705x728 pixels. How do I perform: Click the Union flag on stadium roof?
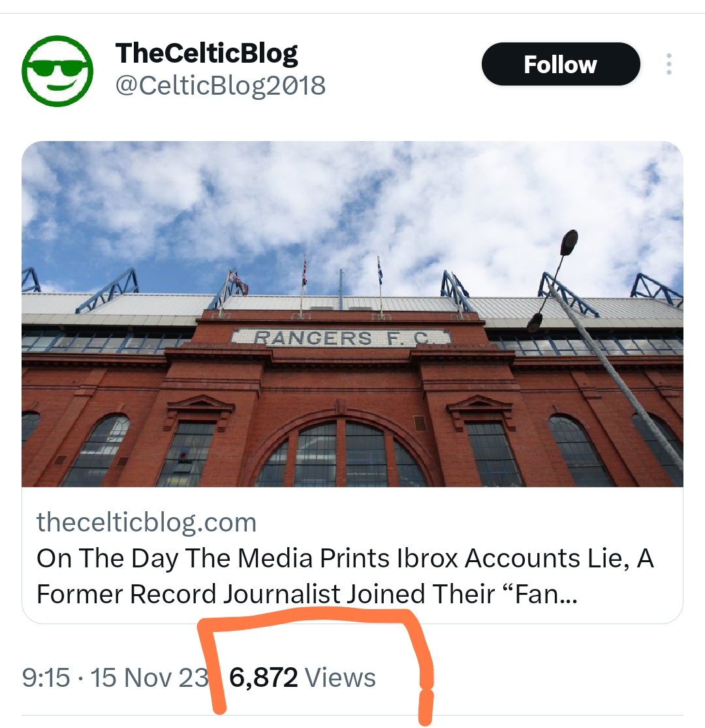(x=305, y=272)
